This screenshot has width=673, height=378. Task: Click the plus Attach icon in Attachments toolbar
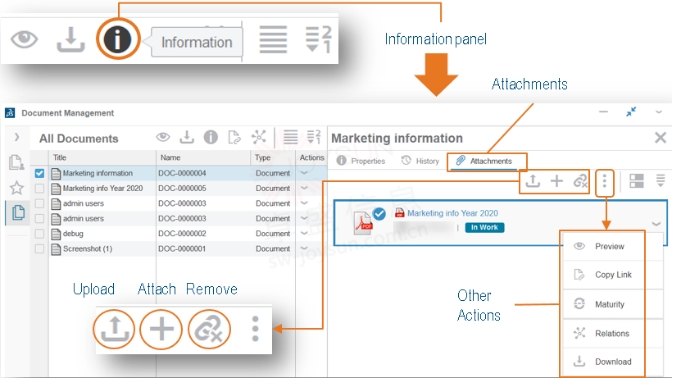[557, 181]
